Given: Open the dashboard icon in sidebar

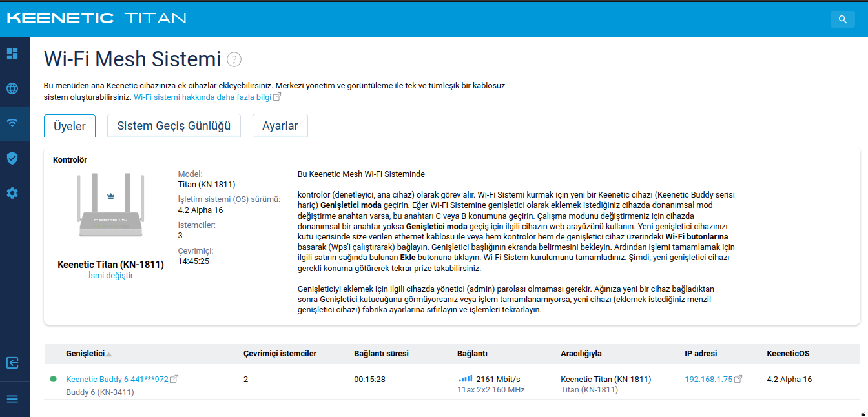Looking at the screenshot, I should pyautogui.click(x=12, y=54).
